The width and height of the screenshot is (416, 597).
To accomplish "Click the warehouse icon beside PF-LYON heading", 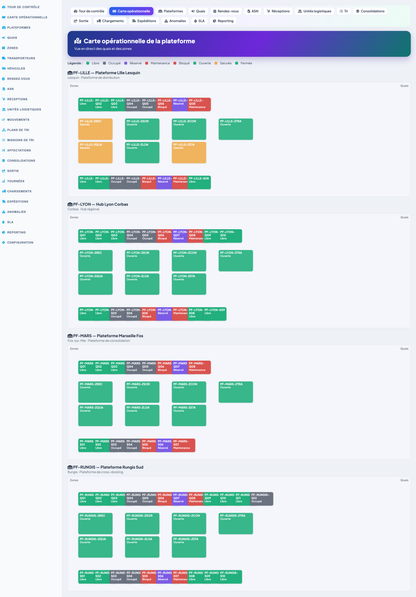I will pyautogui.click(x=70, y=204).
